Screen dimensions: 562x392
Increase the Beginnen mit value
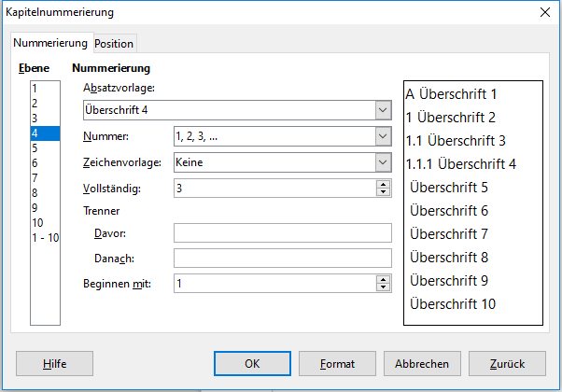click(383, 280)
